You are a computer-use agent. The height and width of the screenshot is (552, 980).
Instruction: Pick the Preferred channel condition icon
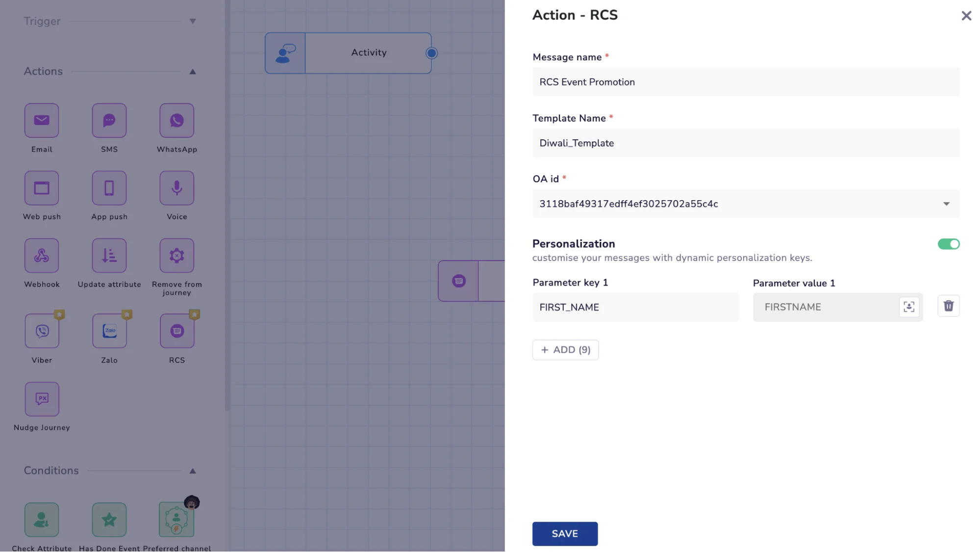pyautogui.click(x=177, y=520)
